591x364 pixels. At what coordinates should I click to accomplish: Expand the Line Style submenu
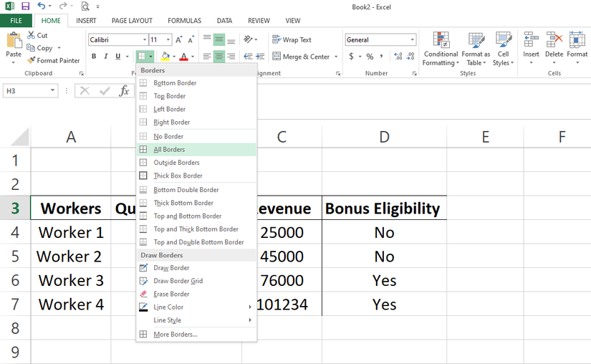196,320
